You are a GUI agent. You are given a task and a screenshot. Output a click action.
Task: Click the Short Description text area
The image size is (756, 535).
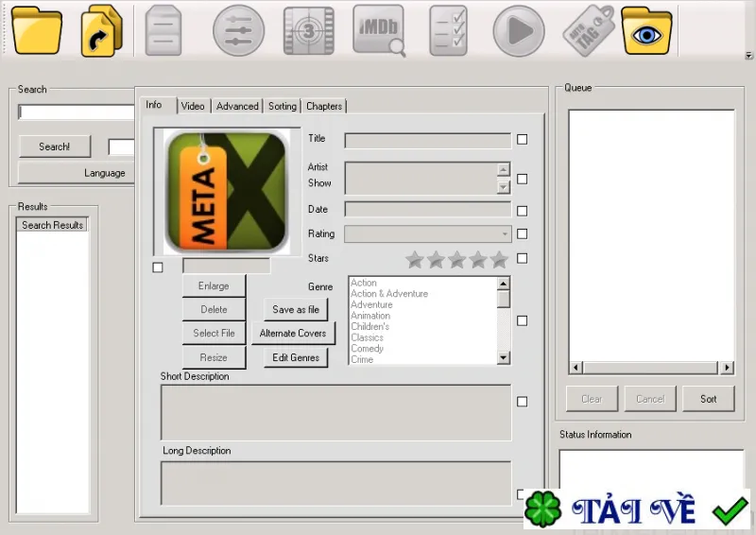click(336, 412)
